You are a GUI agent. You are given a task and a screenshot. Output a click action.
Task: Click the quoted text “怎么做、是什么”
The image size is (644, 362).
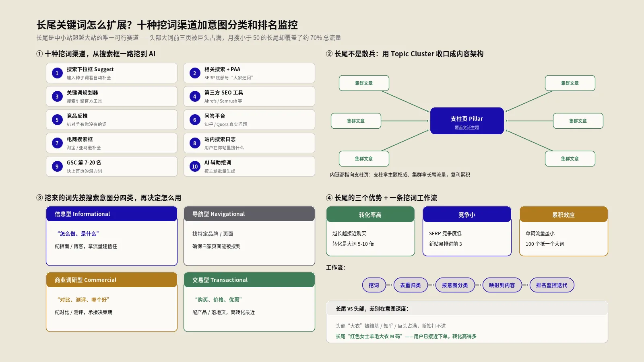point(78,234)
